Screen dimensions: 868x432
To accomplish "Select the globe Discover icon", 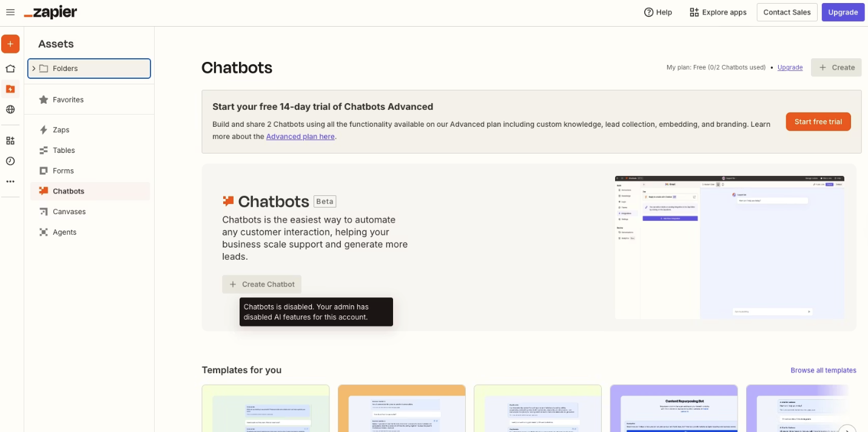I will (10, 109).
